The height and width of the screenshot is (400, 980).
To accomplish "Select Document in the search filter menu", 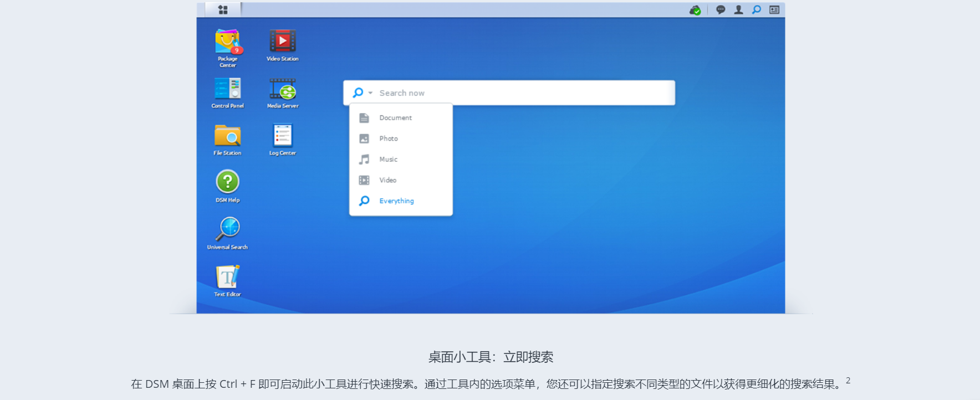I will [x=396, y=118].
